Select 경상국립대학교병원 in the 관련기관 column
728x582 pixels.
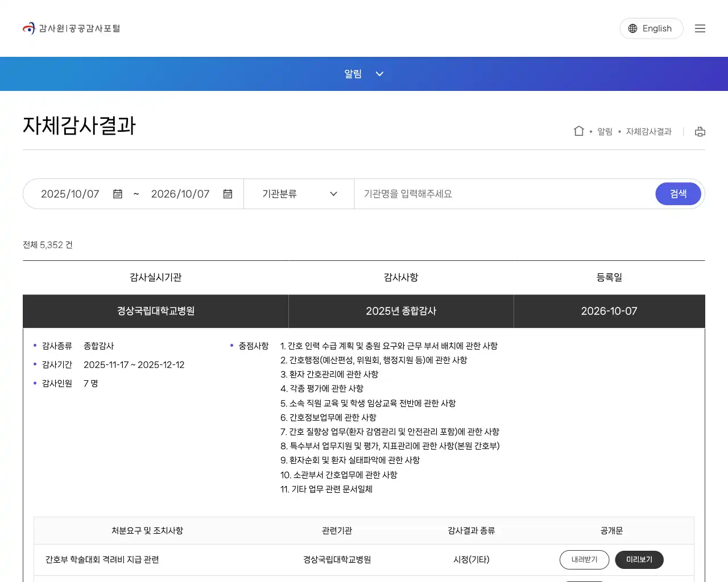pyautogui.click(x=337, y=560)
